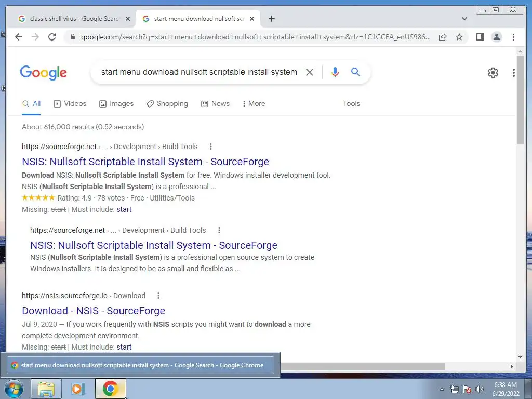Switch to News results

coord(216,104)
